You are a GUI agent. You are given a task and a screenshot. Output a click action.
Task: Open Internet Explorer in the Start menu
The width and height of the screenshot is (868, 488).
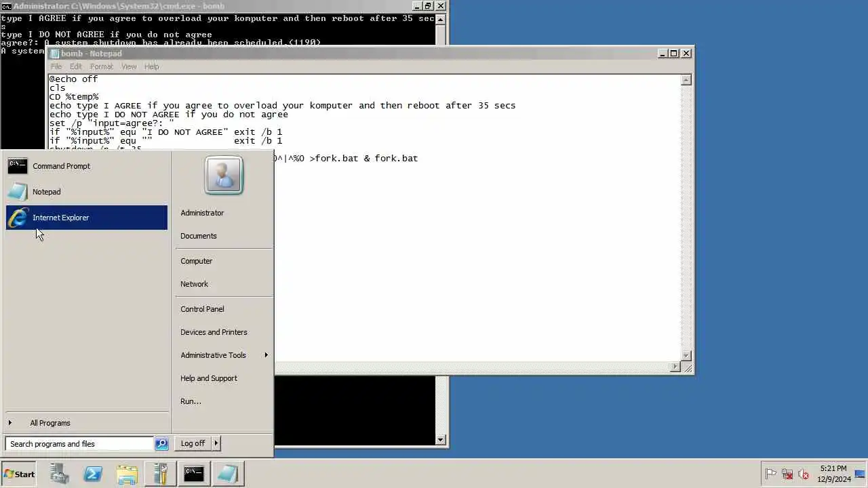click(86, 218)
